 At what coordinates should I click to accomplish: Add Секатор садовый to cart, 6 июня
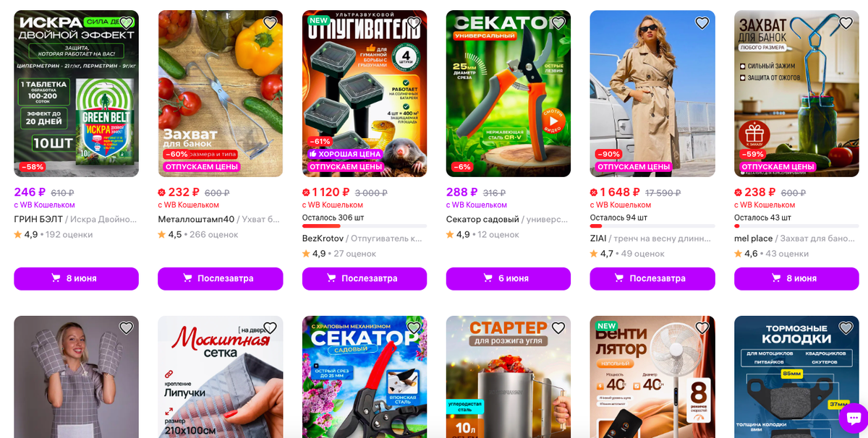pos(509,278)
